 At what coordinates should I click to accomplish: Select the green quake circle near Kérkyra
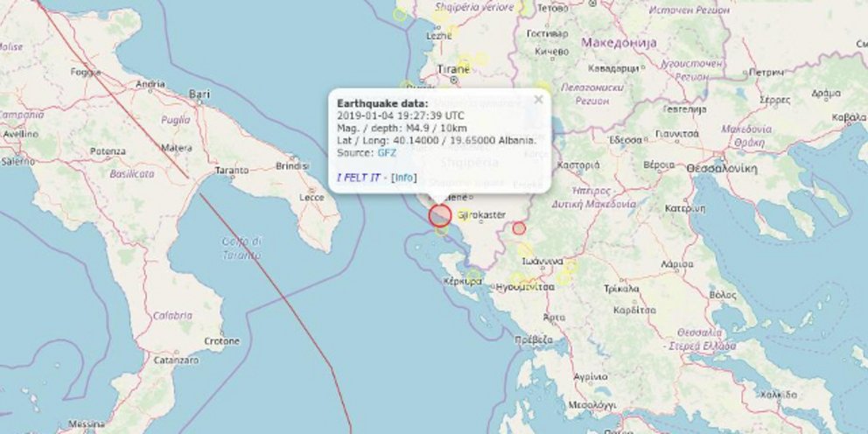pos(473,276)
